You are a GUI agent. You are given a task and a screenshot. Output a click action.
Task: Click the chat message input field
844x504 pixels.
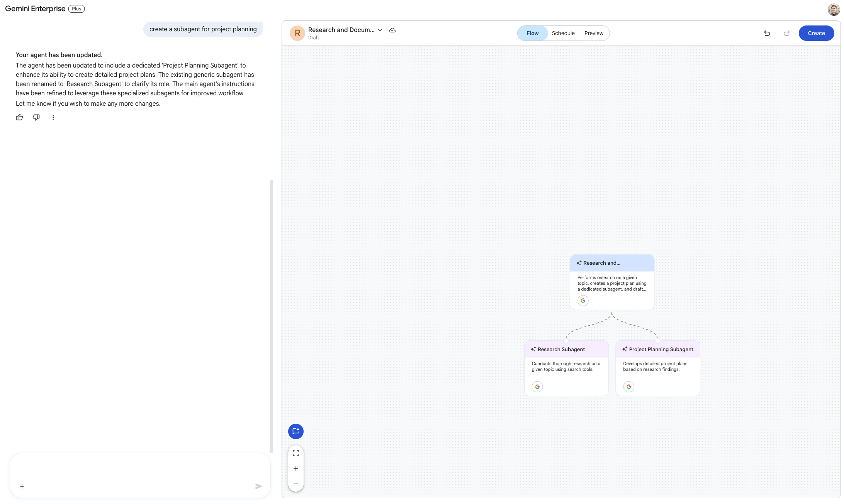point(140,475)
